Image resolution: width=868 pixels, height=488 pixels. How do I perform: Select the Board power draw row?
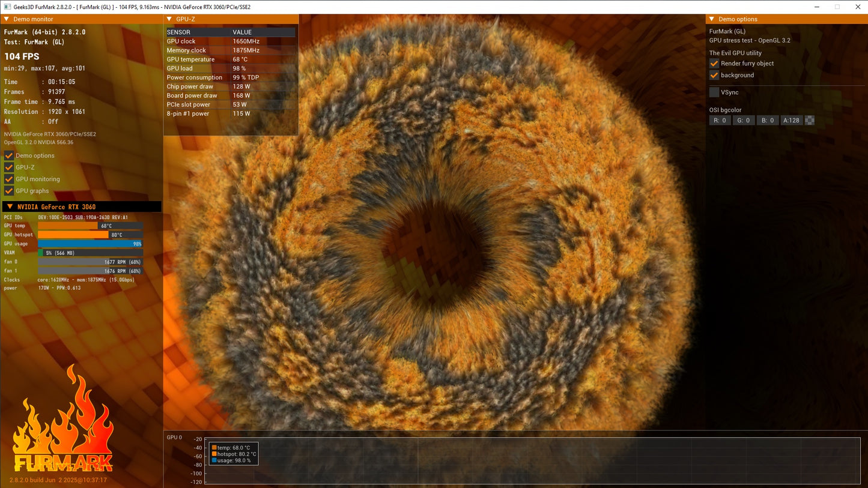click(x=231, y=95)
